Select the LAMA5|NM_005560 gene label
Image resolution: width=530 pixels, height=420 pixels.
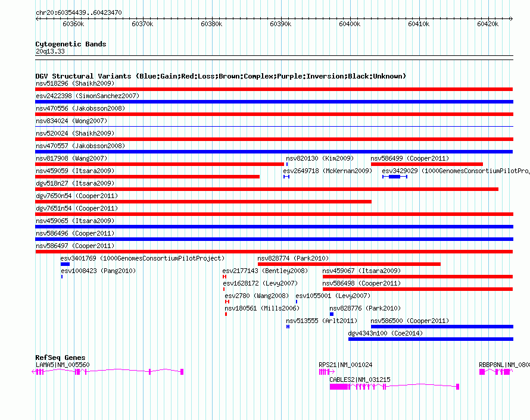click(63, 365)
